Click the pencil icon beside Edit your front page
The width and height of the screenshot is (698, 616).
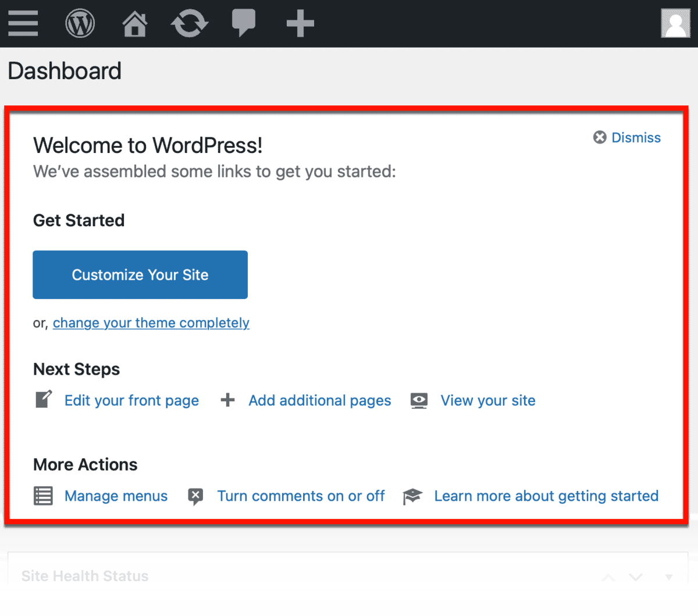click(43, 400)
